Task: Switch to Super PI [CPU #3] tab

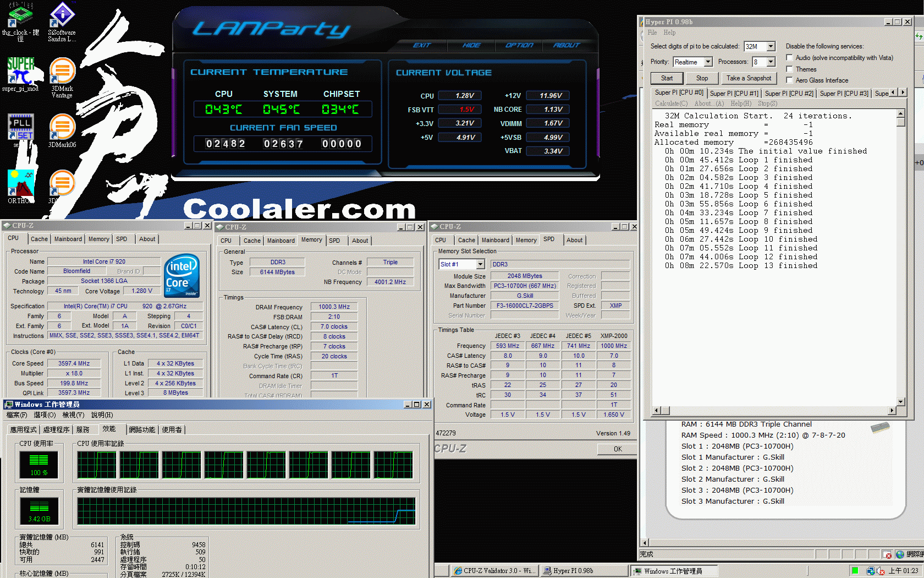Action: [x=844, y=94]
